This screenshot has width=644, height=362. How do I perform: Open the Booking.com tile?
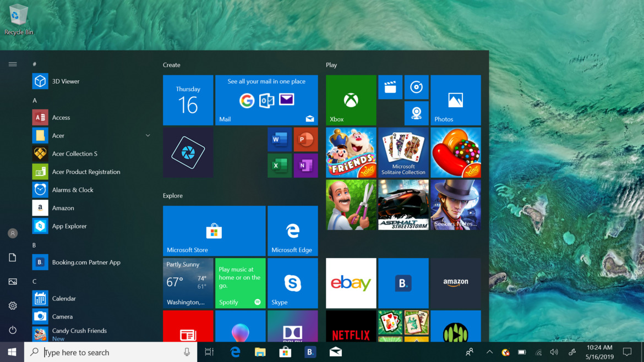coord(403,283)
